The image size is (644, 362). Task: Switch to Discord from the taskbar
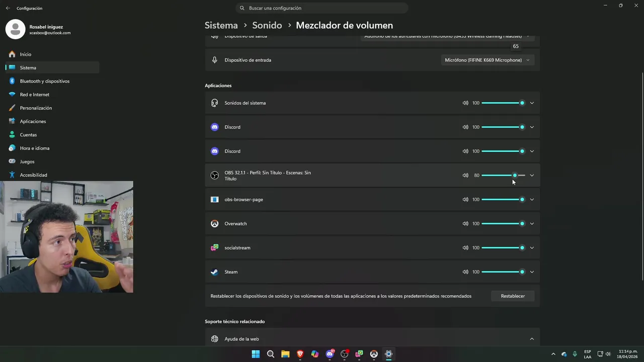coord(330,354)
